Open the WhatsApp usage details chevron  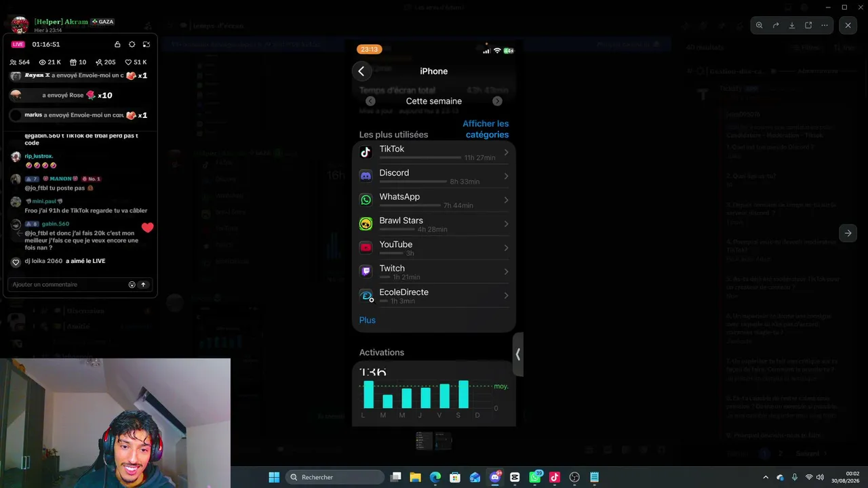506,200
